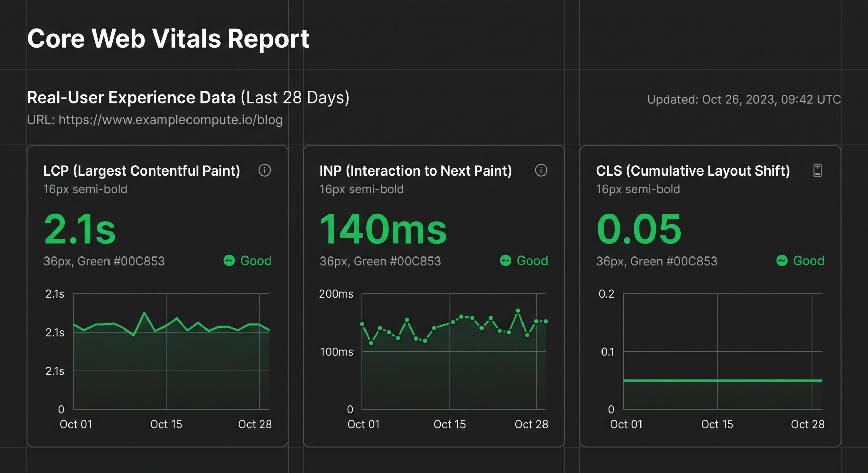Open the INP card info icon

point(541,170)
